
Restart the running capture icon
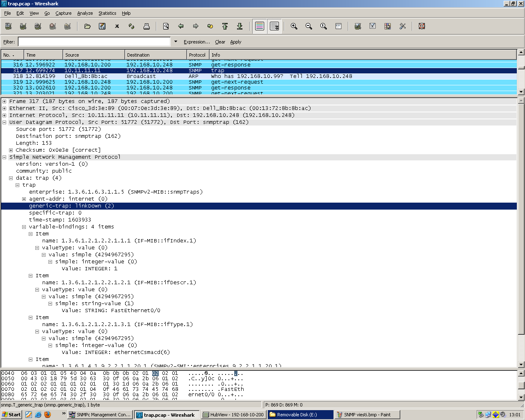68,26
